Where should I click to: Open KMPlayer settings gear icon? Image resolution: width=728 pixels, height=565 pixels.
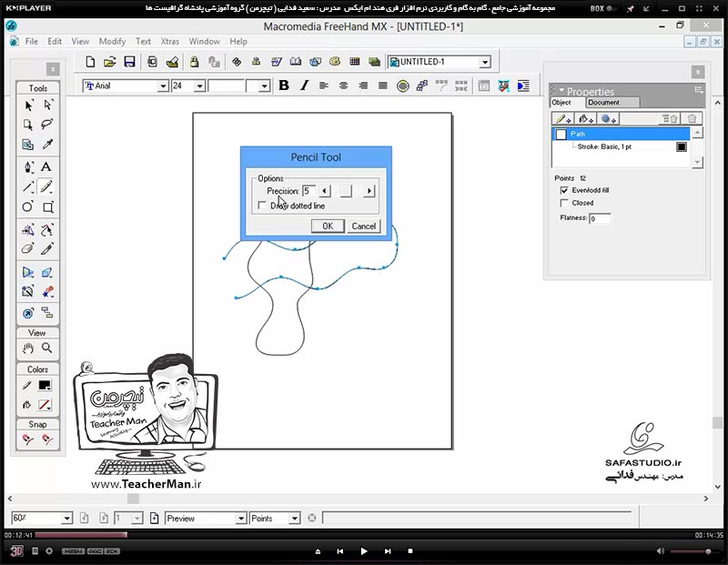(x=49, y=551)
